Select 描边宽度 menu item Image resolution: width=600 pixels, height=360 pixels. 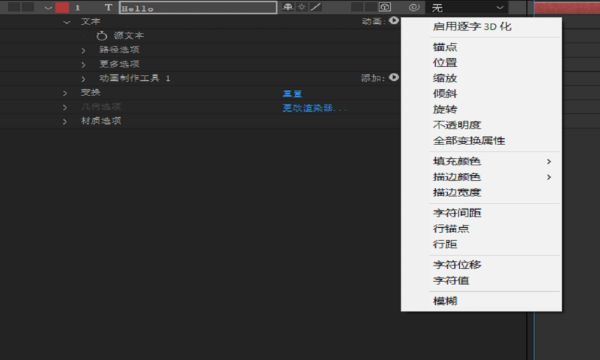point(481,192)
